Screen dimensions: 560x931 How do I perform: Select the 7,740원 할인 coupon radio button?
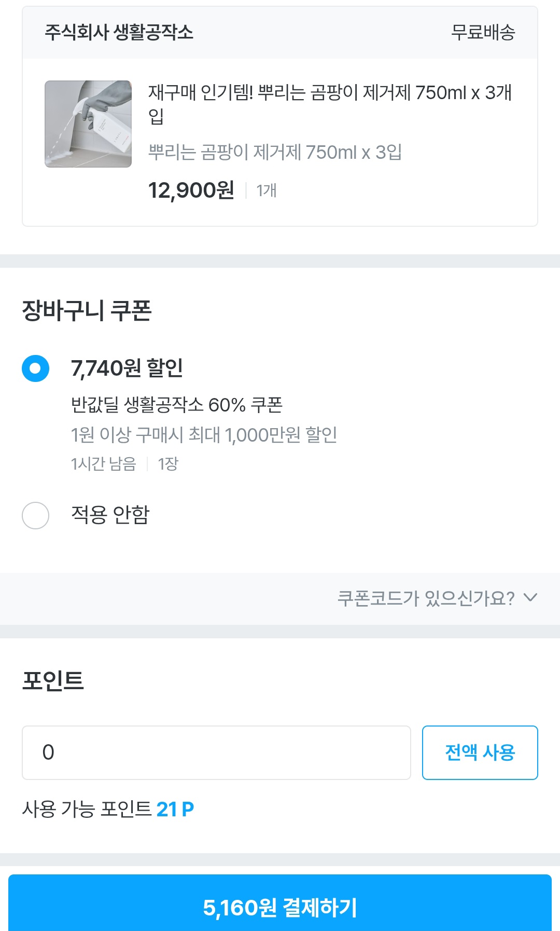[35, 368]
